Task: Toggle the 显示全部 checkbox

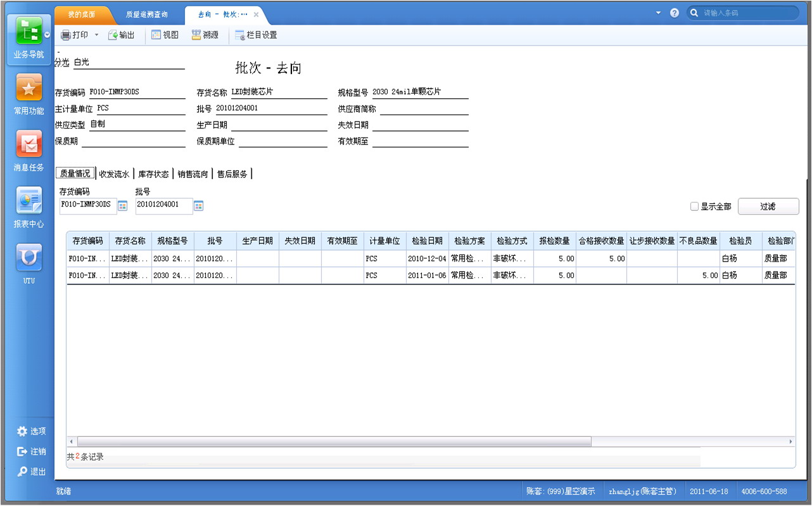Action: click(694, 206)
